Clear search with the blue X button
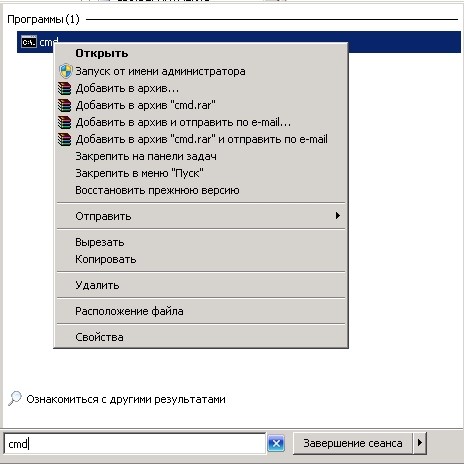The width and height of the screenshot is (464, 464). click(x=276, y=443)
